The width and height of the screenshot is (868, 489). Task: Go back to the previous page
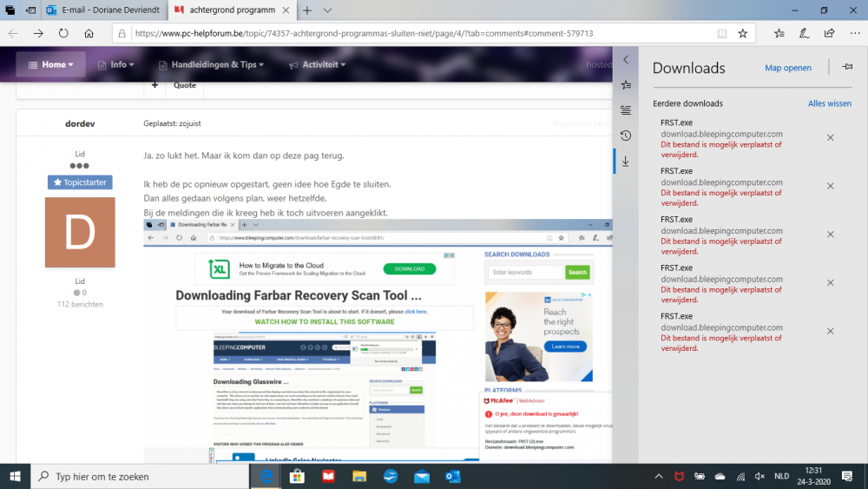(13, 33)
